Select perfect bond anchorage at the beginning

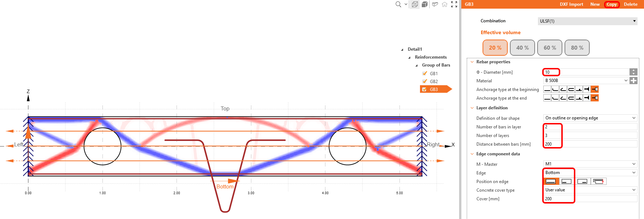[x=587, y=89]
